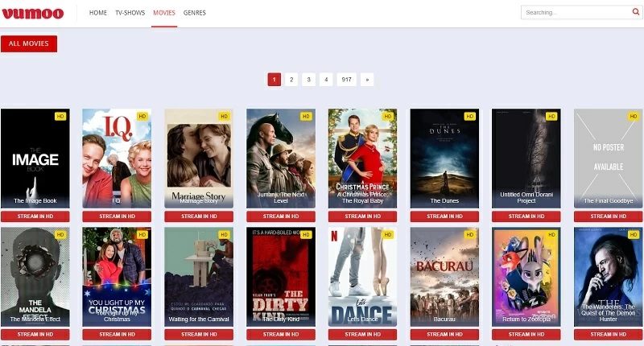Stream The Dunes in HD
Screen dimensions: 644x346
click(444, 216)
